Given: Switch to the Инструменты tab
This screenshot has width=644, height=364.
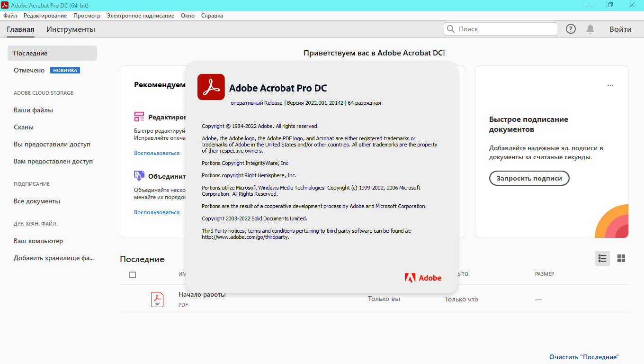Looking at the screenshot, I should (71, 29).
